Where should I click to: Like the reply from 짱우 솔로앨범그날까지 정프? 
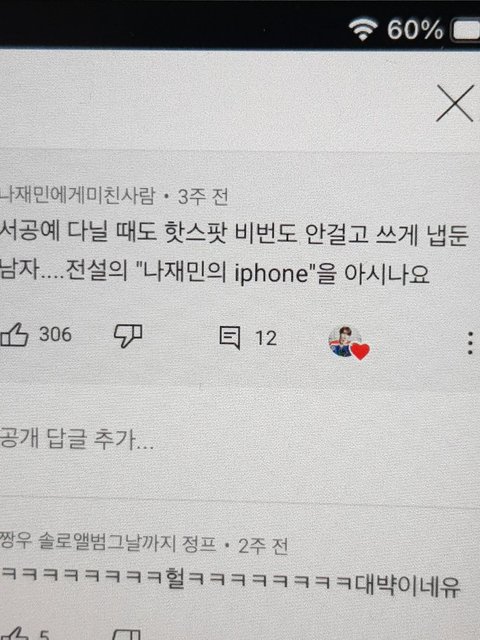[x=14, y=633]
